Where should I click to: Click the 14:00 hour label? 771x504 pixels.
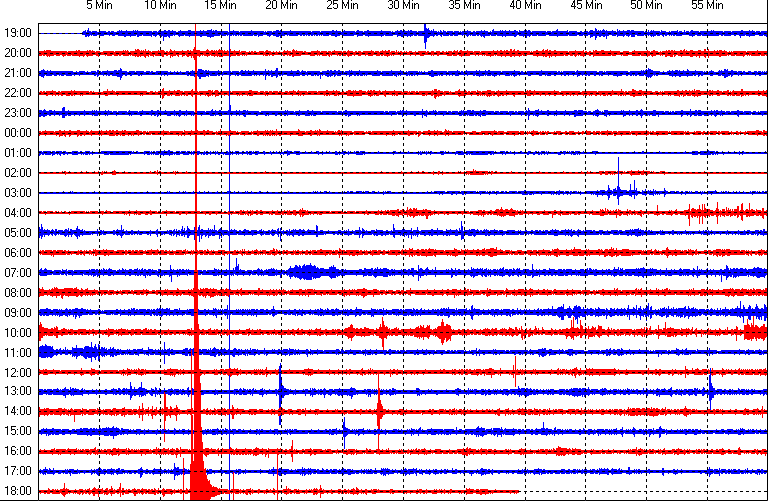coord(18,411)
